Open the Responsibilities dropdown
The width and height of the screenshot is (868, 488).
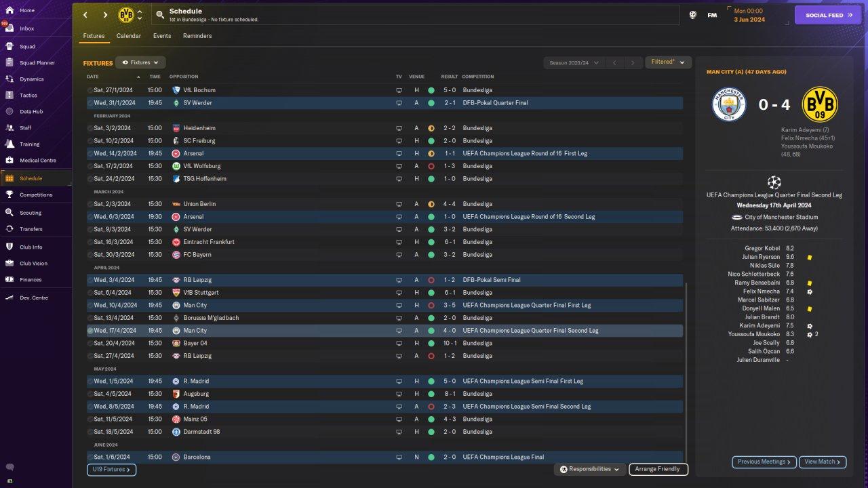coord(589,469)
